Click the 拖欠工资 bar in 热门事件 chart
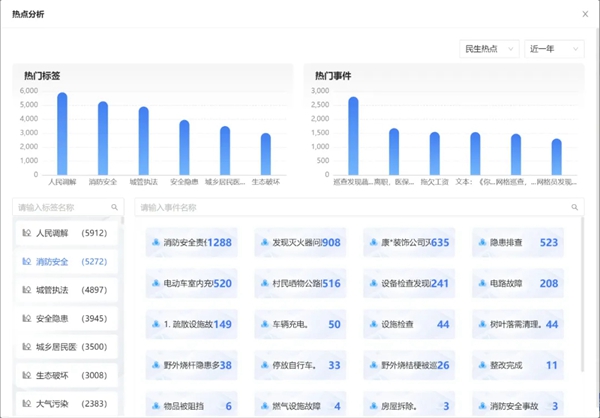Viewport: 600px width, 418px height. [435, 153]
